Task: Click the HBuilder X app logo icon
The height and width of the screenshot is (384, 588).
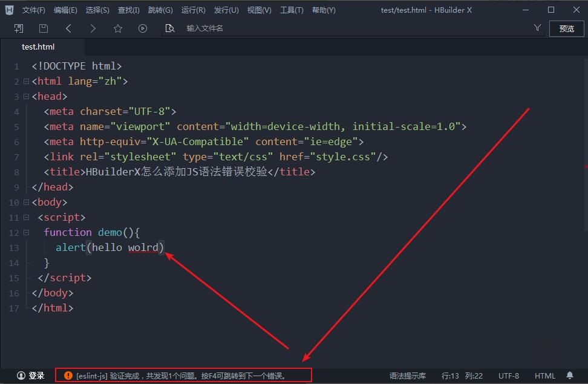Action: click(9, 10)
